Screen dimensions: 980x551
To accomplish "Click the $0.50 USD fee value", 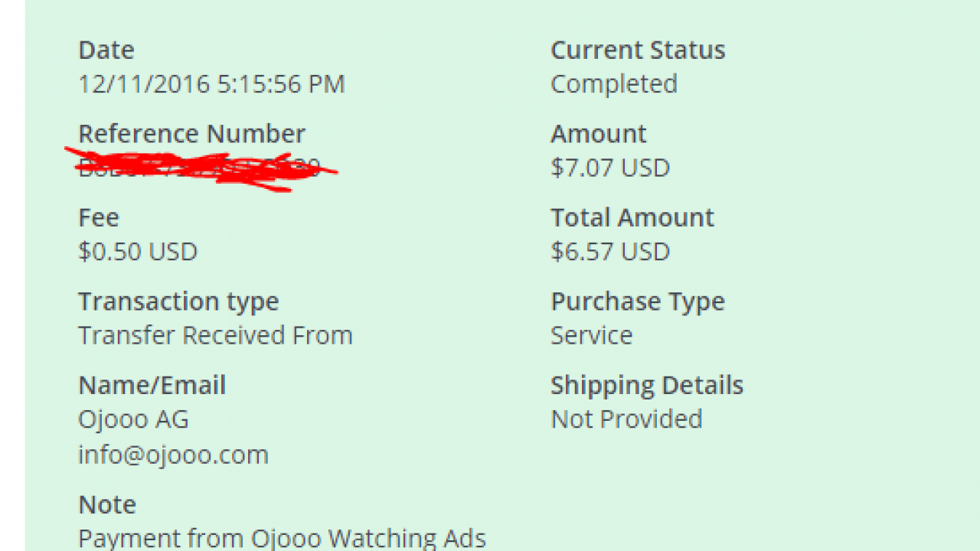I will (138, 252).
